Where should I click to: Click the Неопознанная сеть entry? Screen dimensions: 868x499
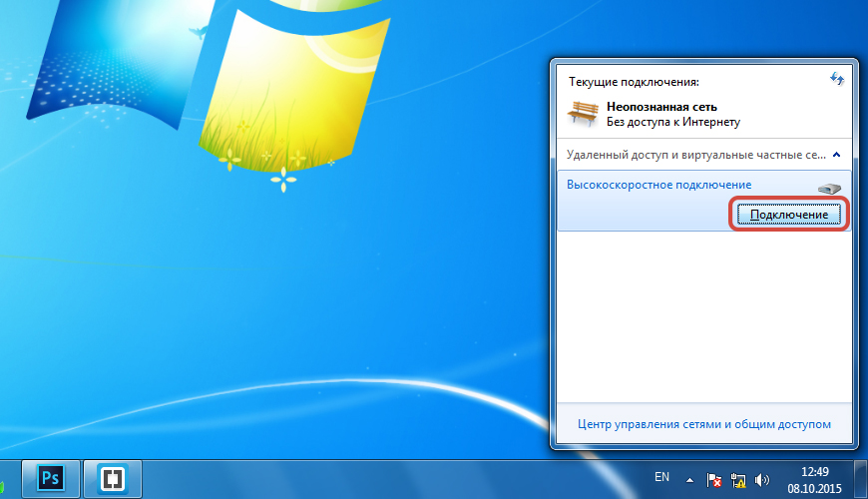(x=661, y=107)
